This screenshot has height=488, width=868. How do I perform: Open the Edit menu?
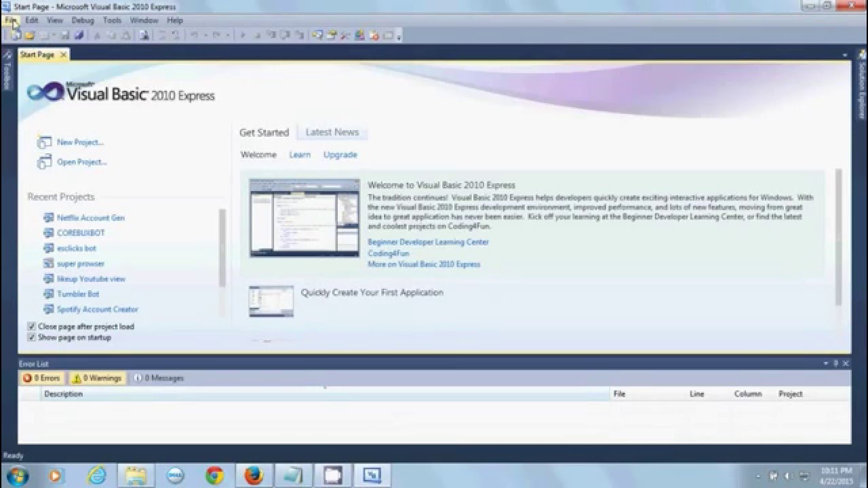(32, 20)
